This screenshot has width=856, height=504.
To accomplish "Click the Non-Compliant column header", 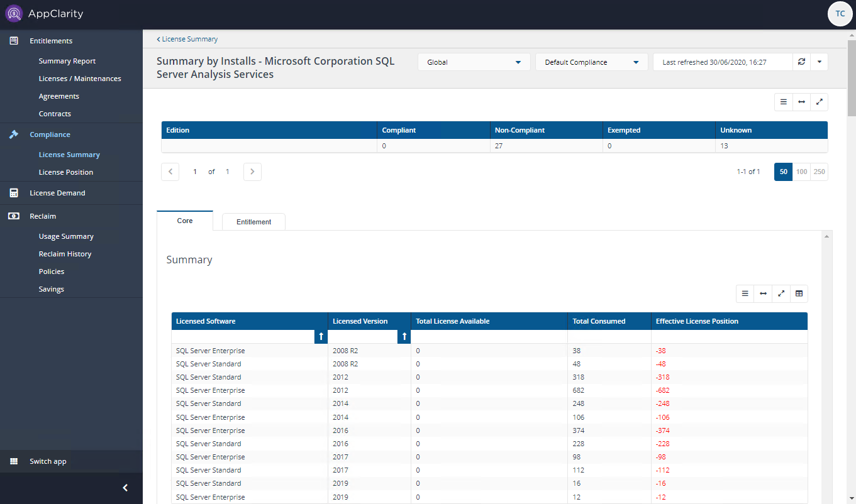I will [x=546, y=130].
